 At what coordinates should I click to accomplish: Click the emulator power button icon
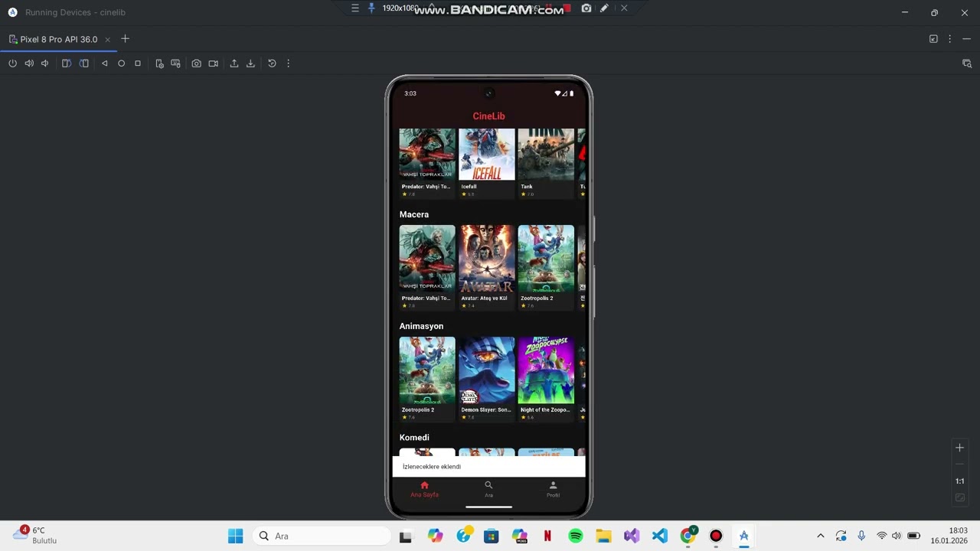(12, 64)
